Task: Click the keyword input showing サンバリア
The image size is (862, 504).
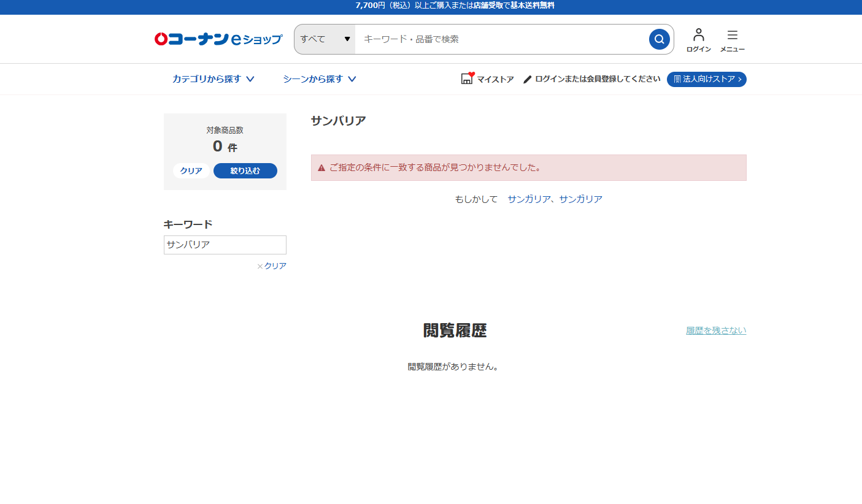Action: 225,245
